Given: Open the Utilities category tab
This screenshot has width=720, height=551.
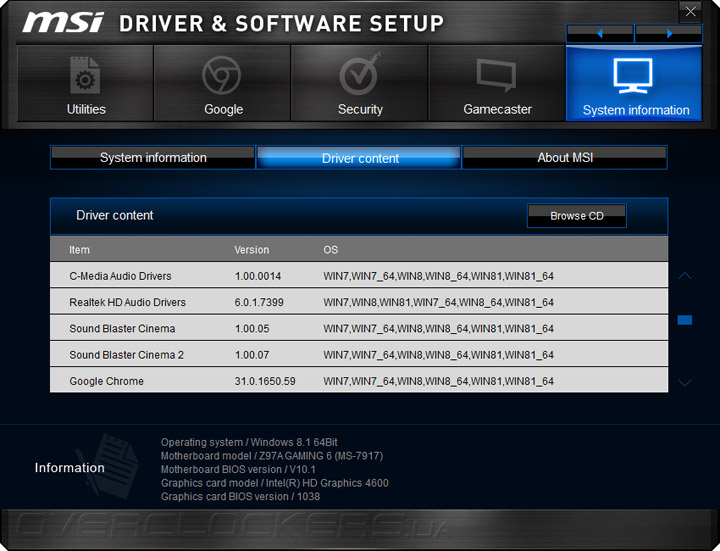Looking at the screenshot, I should (x=85, y=83).
